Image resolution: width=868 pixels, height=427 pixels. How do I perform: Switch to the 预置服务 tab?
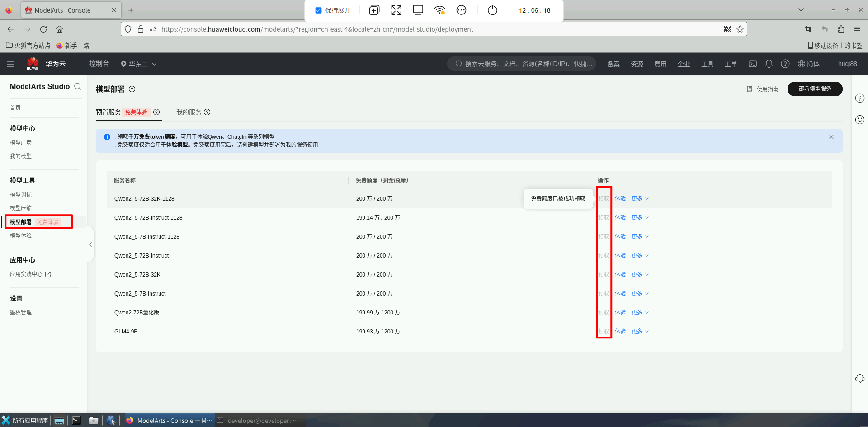(108, 112)
